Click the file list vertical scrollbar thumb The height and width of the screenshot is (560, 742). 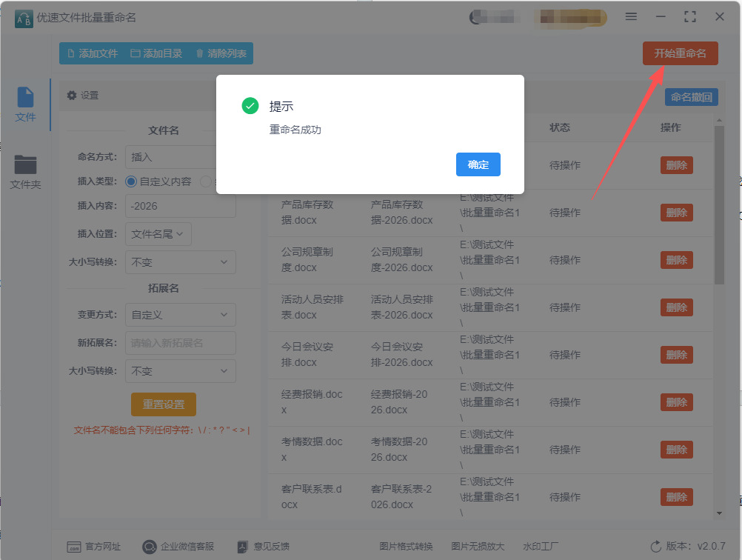point(719,205)
